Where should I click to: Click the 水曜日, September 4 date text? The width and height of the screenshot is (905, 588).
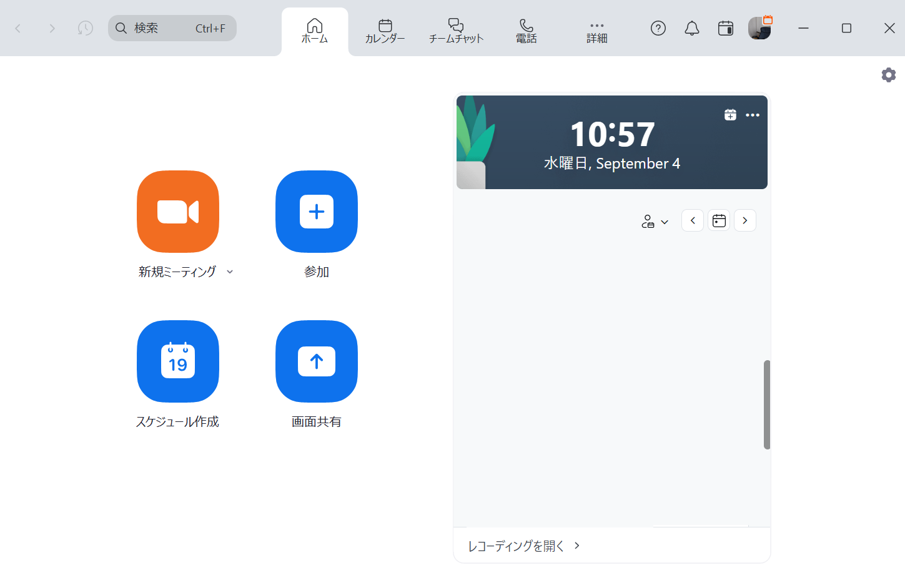(612, 164)
